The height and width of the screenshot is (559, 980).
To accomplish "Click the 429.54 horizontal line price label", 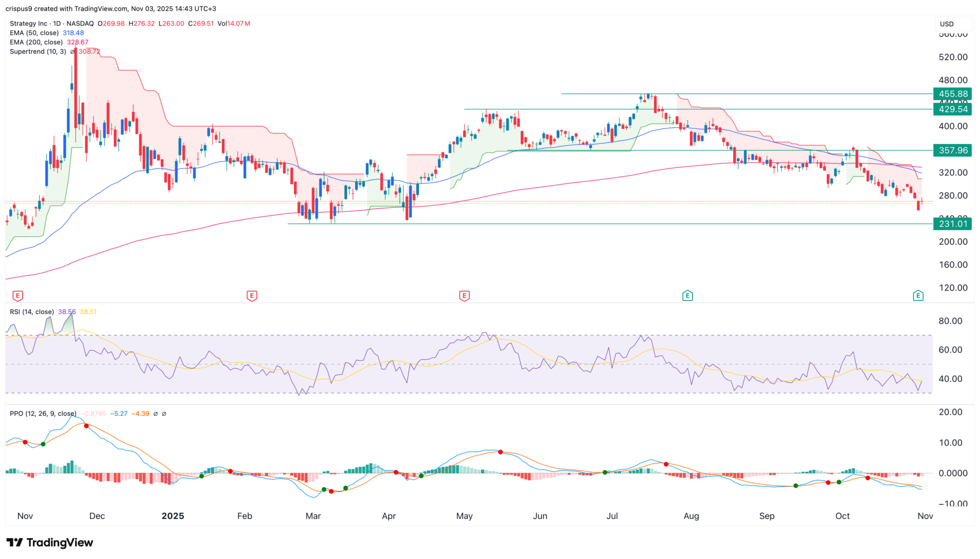I will click(952, 109).
